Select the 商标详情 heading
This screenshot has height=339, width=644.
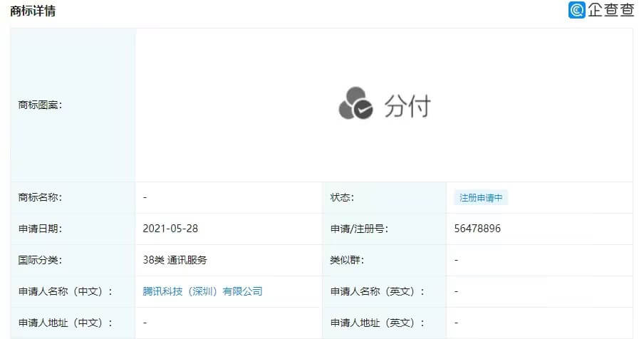33,11
